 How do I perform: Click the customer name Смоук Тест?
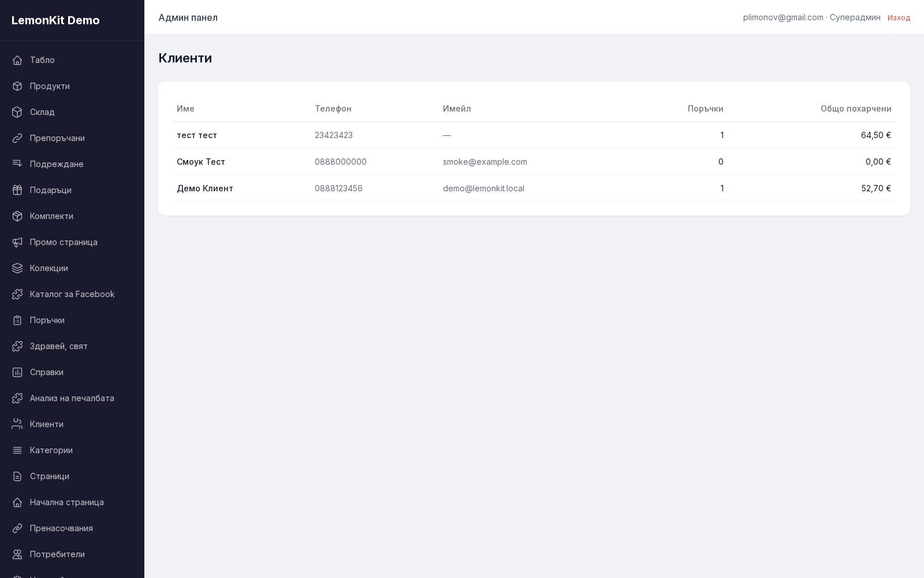[201, 162]
